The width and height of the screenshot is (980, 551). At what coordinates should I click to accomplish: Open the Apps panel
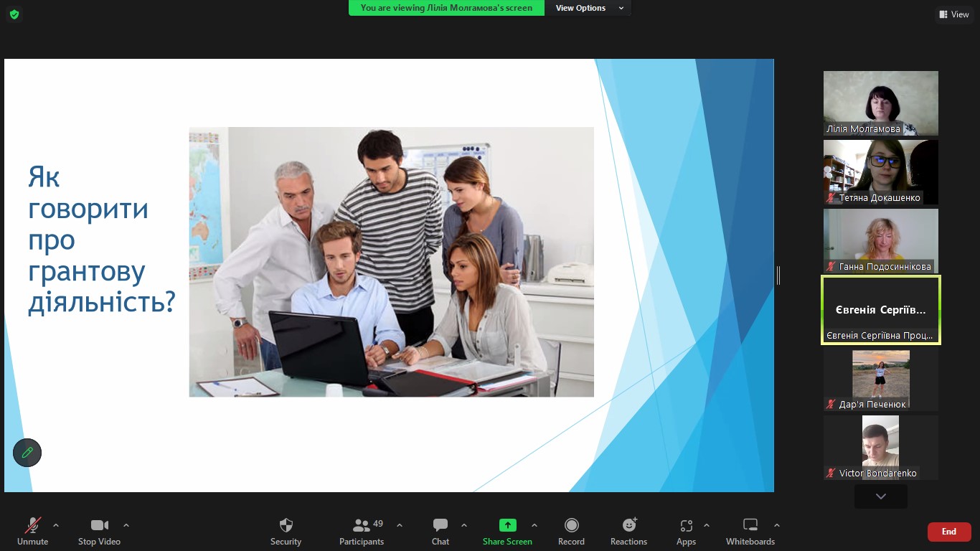coord(686,532)
